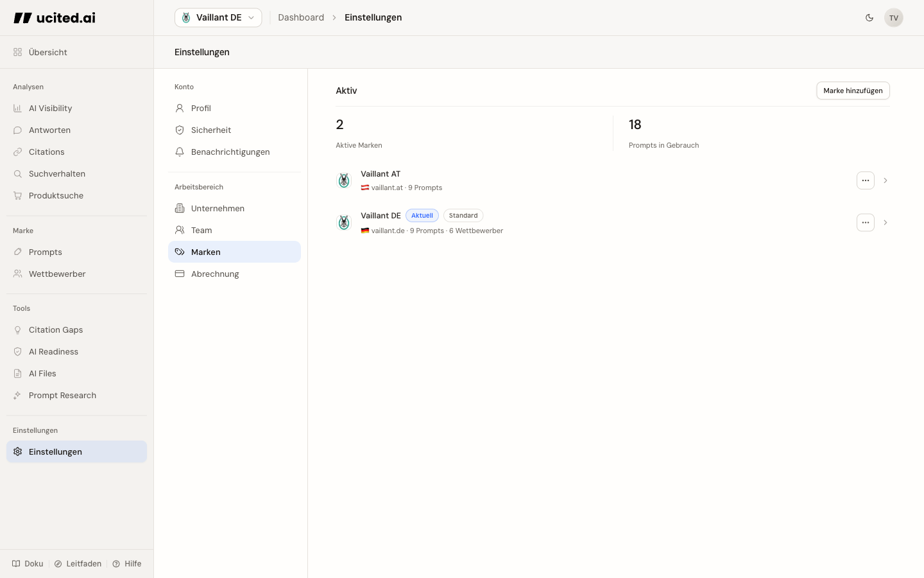The image size is (924, 578).
Task: Click the Vaillant AT brand name
Action: (x=381, y=174)
